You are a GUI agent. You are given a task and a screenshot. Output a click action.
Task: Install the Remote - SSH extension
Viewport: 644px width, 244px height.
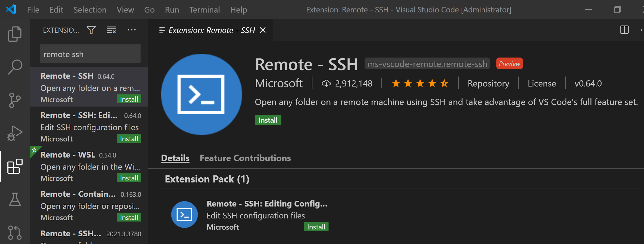[x=268, y=120]
